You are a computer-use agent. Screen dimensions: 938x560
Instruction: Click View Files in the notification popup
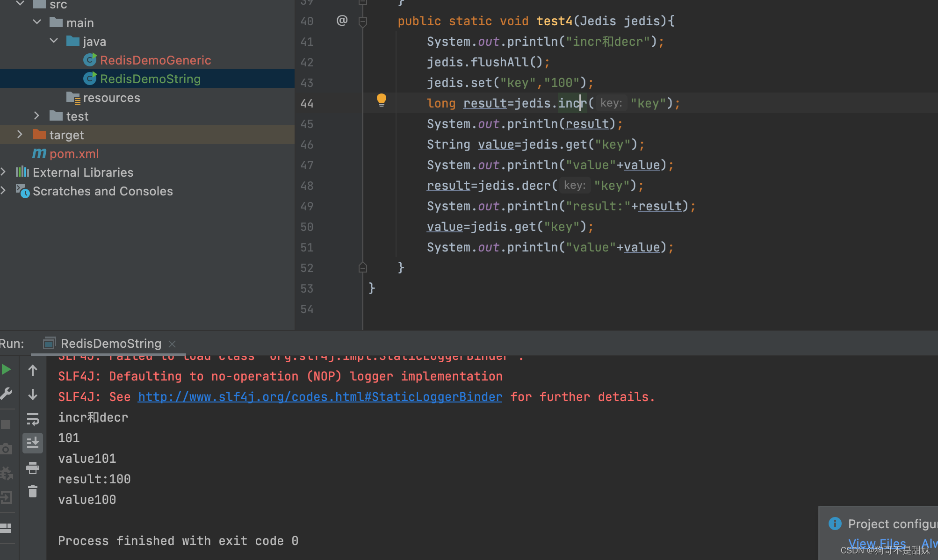click(877, 543)
